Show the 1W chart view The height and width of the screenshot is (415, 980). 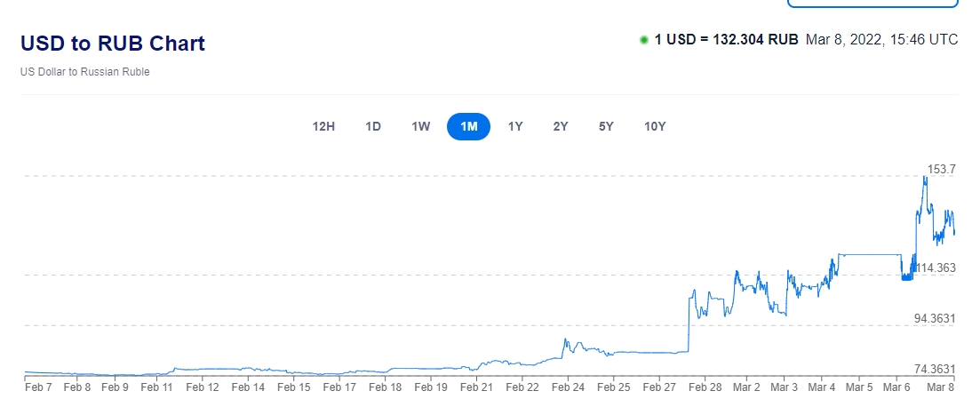click(x=421, y=126)
